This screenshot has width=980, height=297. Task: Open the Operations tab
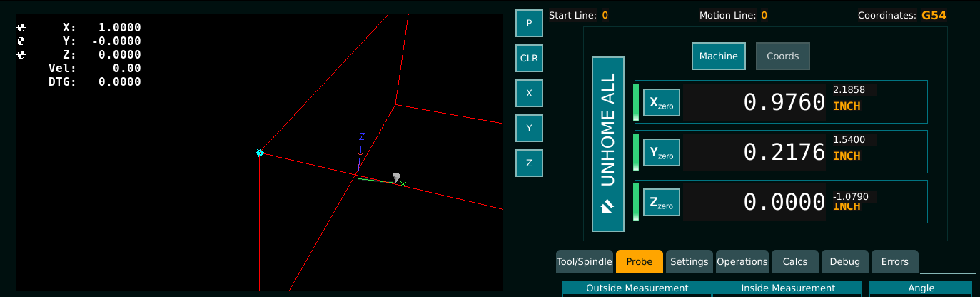(742, 261)
